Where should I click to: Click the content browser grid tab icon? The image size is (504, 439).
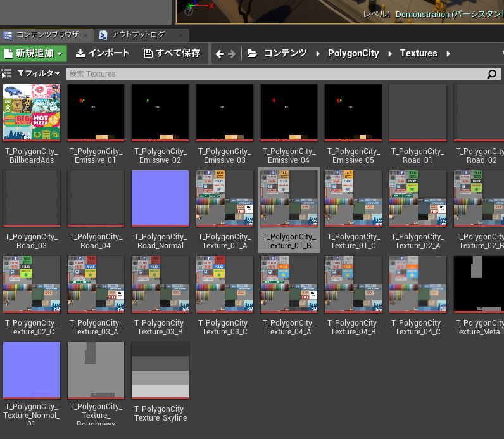8,35
